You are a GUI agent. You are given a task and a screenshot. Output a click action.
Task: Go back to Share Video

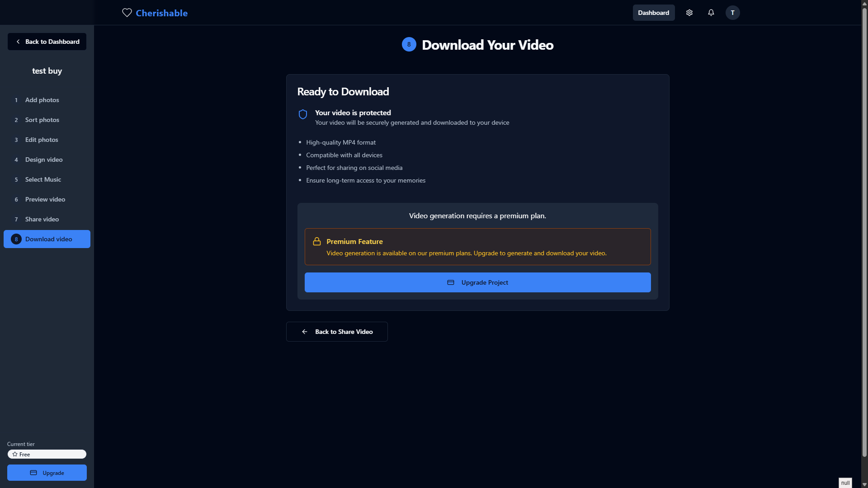[337, 332]
